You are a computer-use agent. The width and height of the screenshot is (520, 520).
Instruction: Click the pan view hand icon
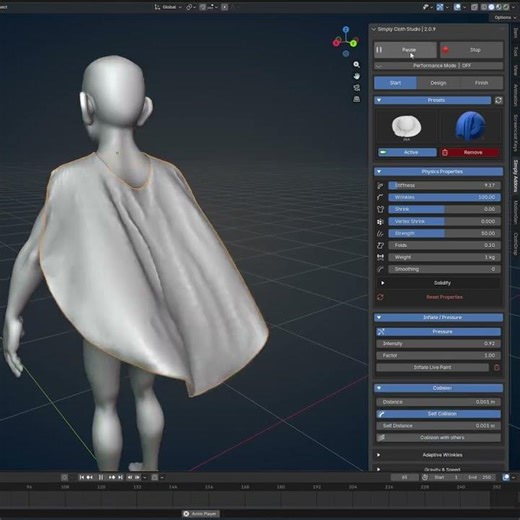coord(356,76)
